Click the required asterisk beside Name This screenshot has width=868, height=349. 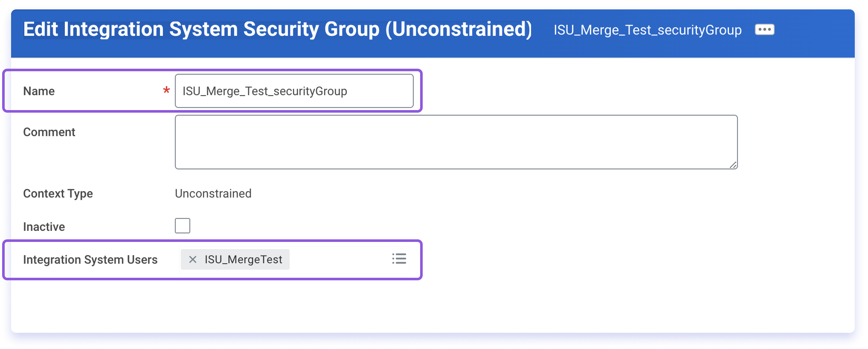pyautogui.click(x=166, y=91)
